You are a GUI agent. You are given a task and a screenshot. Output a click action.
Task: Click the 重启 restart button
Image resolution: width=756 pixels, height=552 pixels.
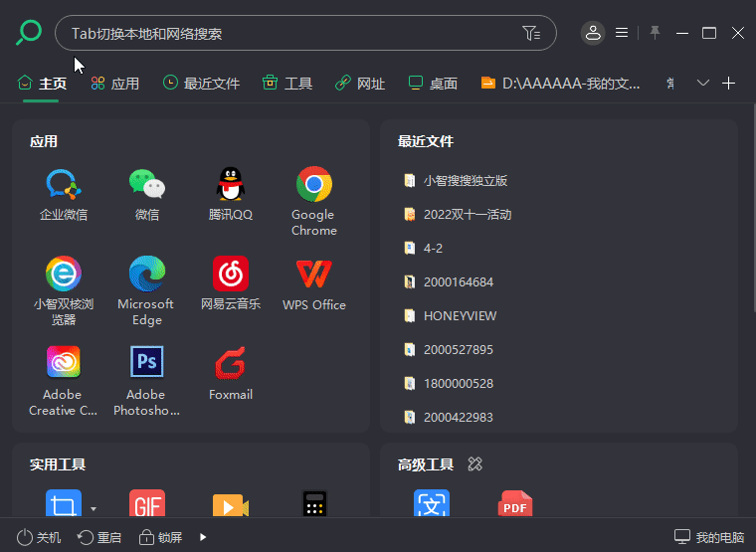(99, 537)
